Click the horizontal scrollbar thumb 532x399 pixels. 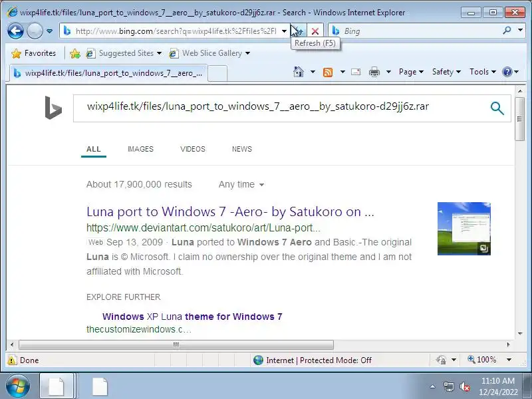pos(176,344)
